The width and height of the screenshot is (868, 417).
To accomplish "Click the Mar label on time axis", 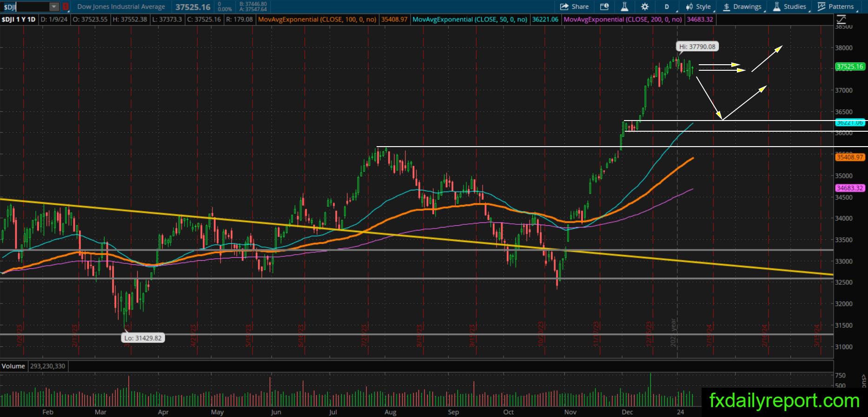I will tap(100, 412).
